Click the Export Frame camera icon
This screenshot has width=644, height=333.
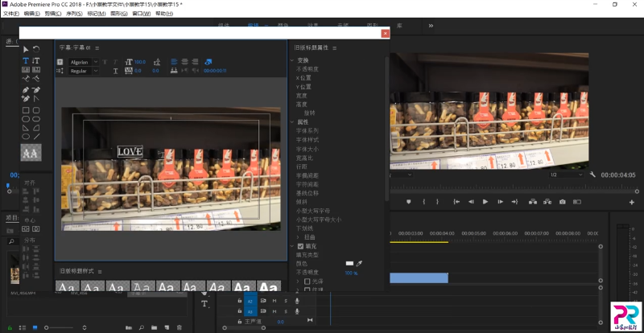click(x=563, y=202)
